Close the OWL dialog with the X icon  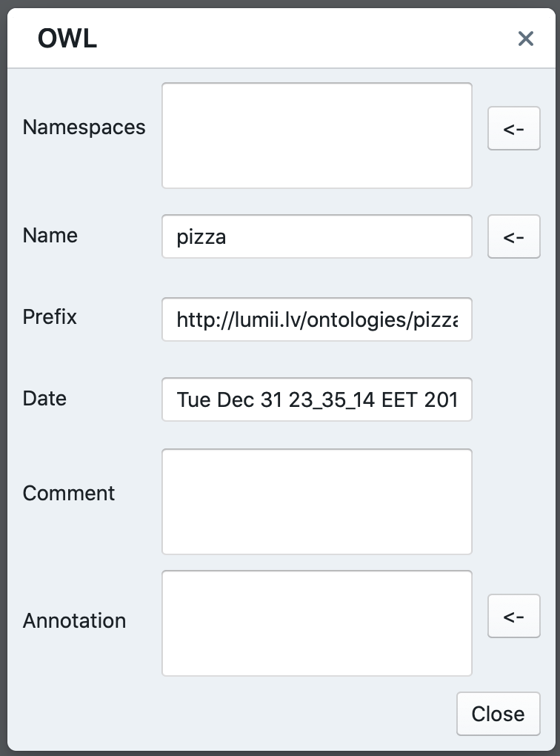[x=525, y=39]
